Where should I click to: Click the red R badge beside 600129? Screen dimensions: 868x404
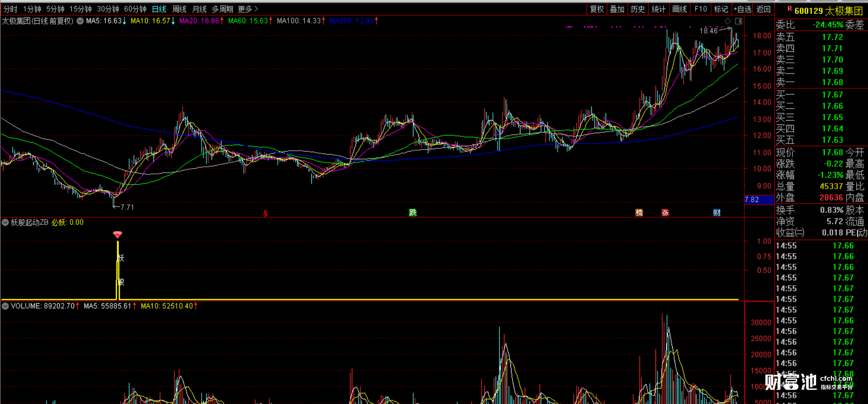coord(790,9)
